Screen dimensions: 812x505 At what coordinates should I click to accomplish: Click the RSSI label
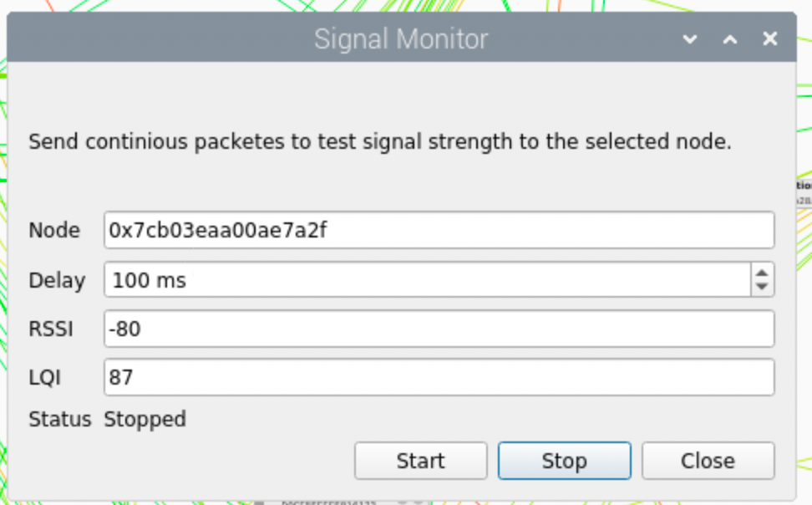coord(51,329)
